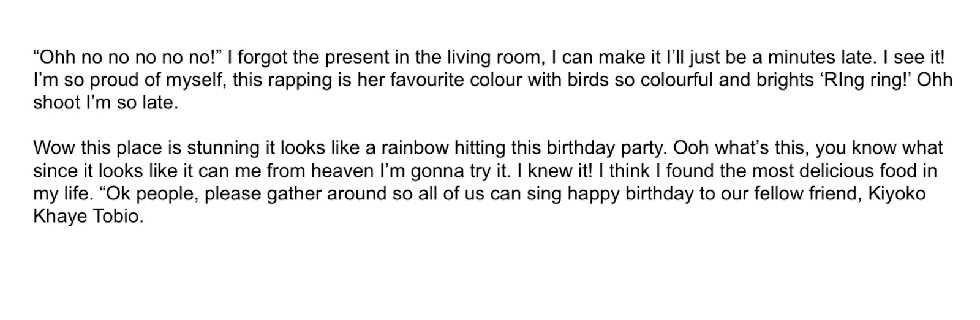Click on "shoot I'm so late." line
Image resolution: width=980 pixels, height=320 pixels.
pyautogui.click(x=105, y=103)
